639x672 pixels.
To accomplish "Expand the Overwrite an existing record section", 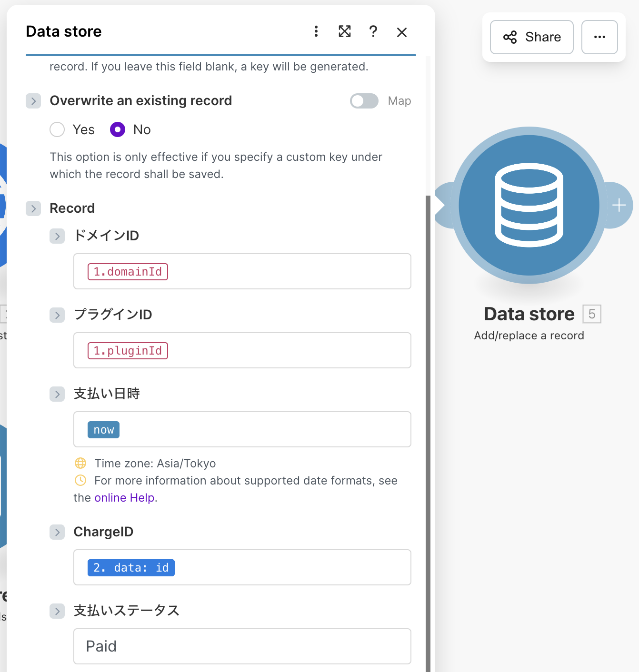I will (33, 101).
